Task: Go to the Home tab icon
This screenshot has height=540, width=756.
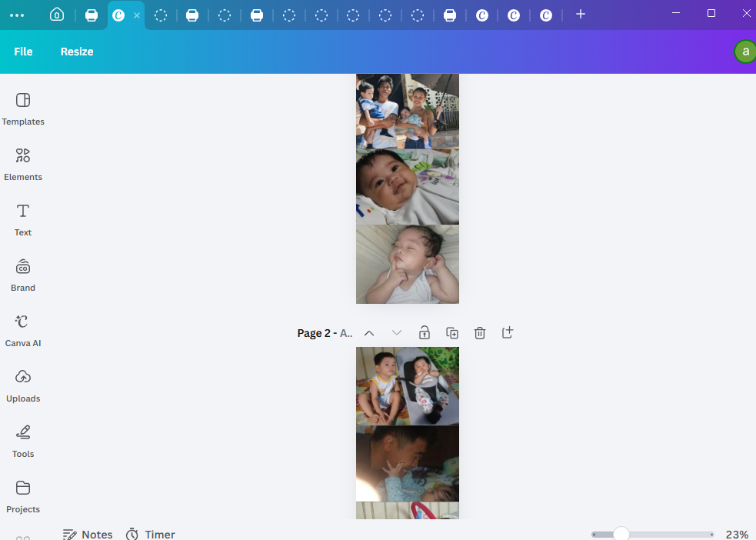Action: (57, 15)
